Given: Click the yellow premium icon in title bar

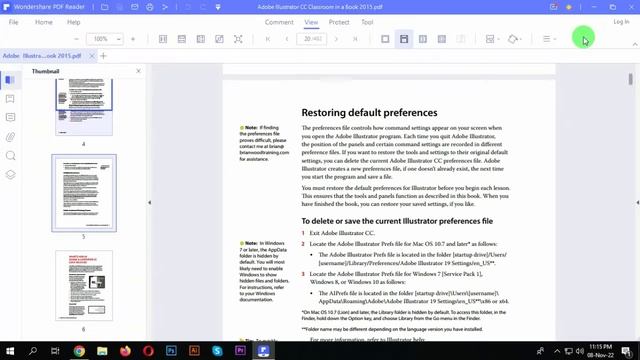Looking at the screenshot, I should 569,7.
